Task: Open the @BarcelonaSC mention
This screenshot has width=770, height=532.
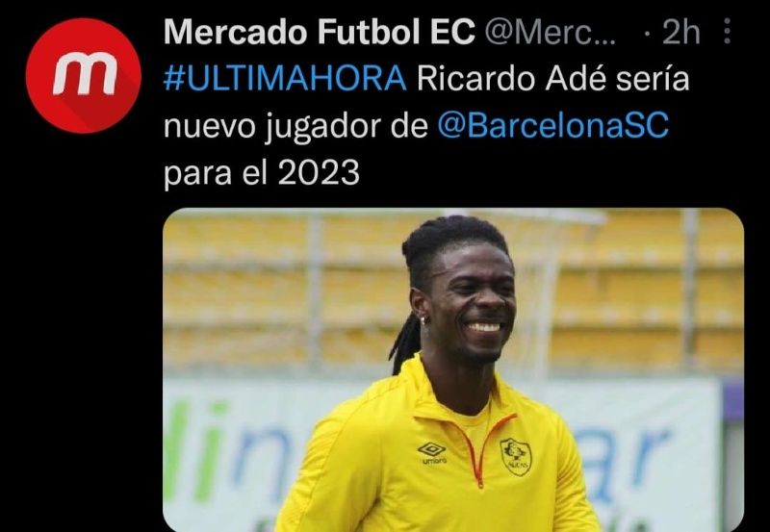Action: coord(553,126)
